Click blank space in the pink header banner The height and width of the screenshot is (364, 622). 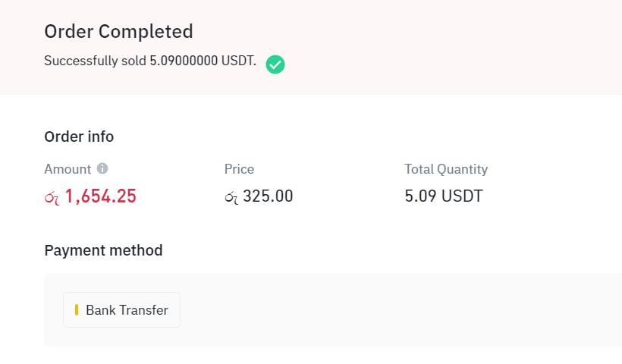tap(436, 47)
